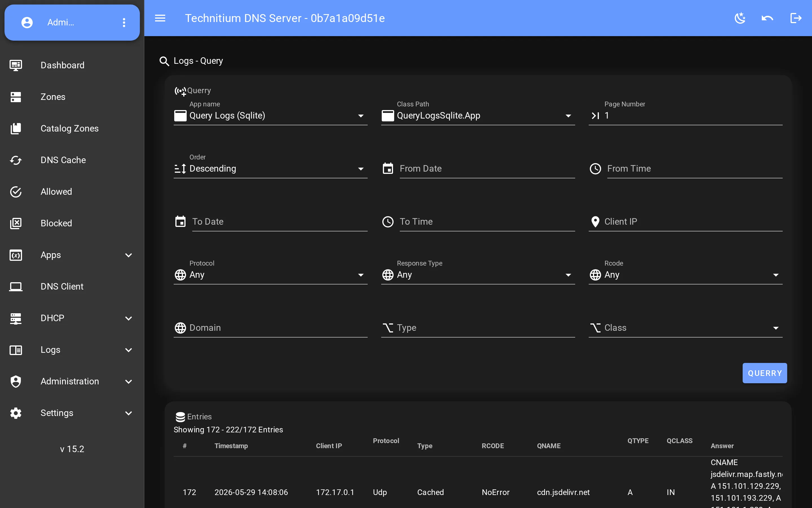This screenshot has height=508, width=812.
Task: Click the Blocked X icon
Action: click(16, 223)
